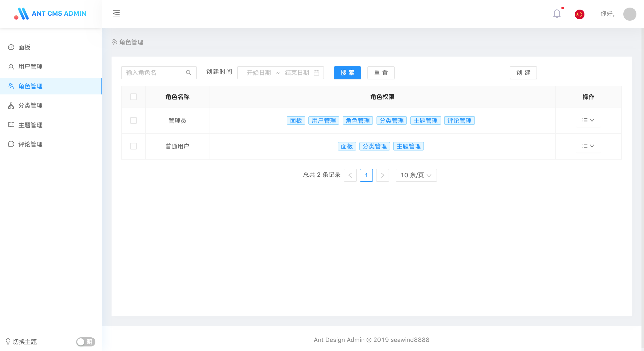The image size is (644, 351).
Task: Collapse the sidebar using the menu-fold icon
Action: [x=116, y=13]
